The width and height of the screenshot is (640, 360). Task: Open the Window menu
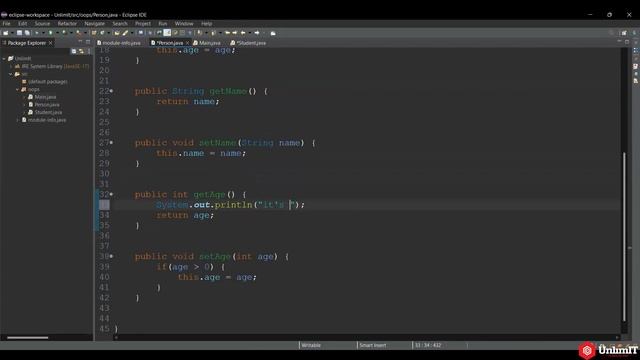[x=184, y=24]
